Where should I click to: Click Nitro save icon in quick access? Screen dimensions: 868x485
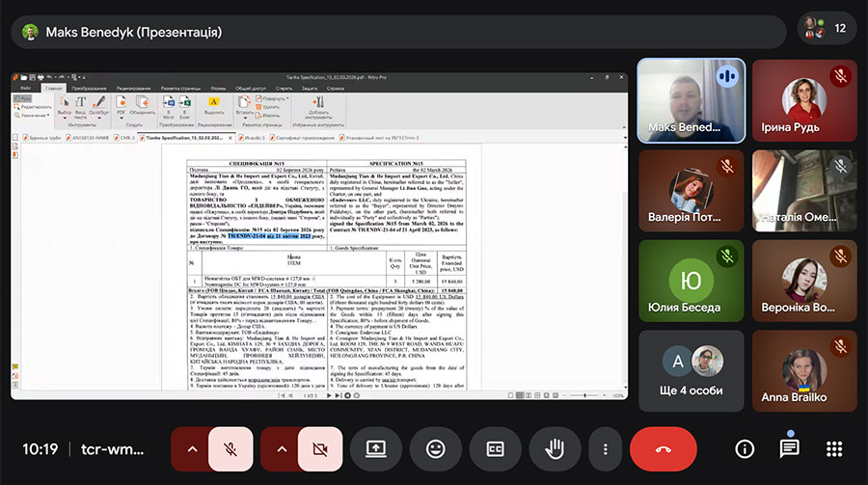point(33,77)
